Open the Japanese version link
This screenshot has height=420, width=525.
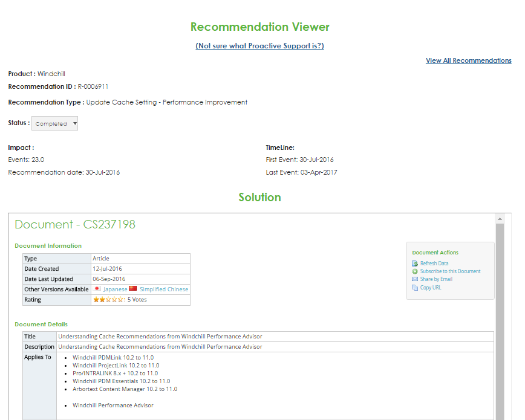(115, 289)
